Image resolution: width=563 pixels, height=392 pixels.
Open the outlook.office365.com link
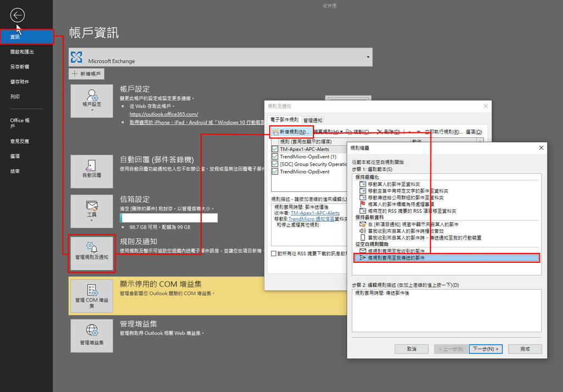click(164, 114)
